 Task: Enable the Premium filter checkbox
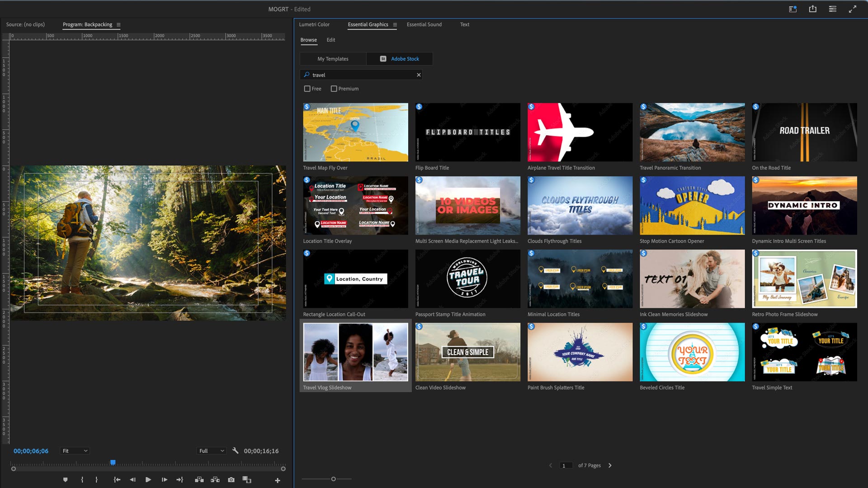click(x=334, y=89)
